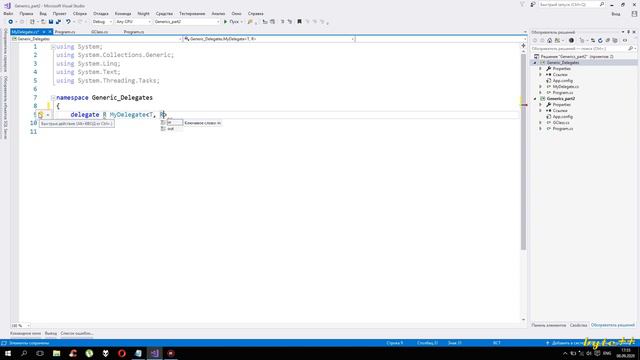Click Home icon in Solution Explorer toolbar
Image resolution: width=640 pixels, height=360 pixels.
(549, 40)
